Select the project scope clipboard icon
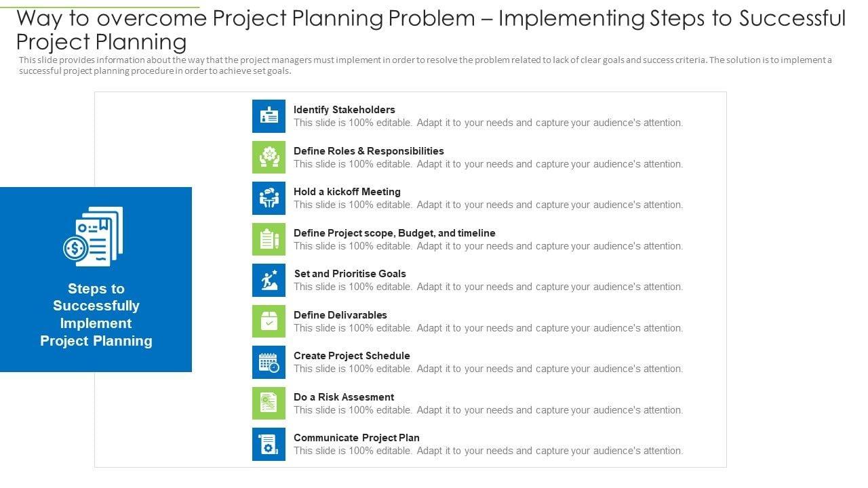Viewport: 868px width, 488px height. (x=269, y=239)
